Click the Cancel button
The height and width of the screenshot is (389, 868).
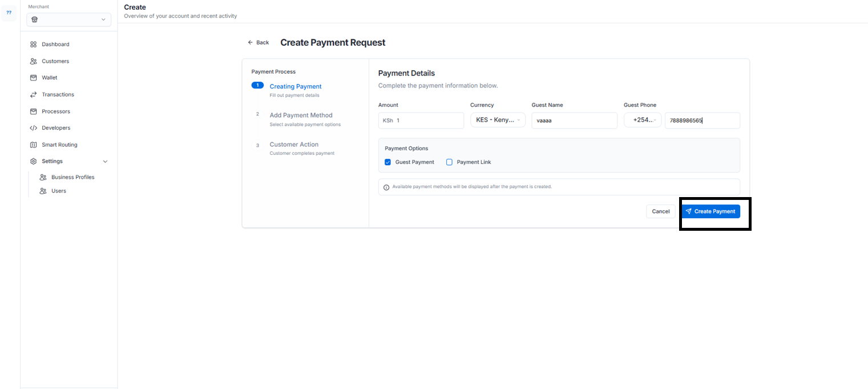tap(660, 211)
